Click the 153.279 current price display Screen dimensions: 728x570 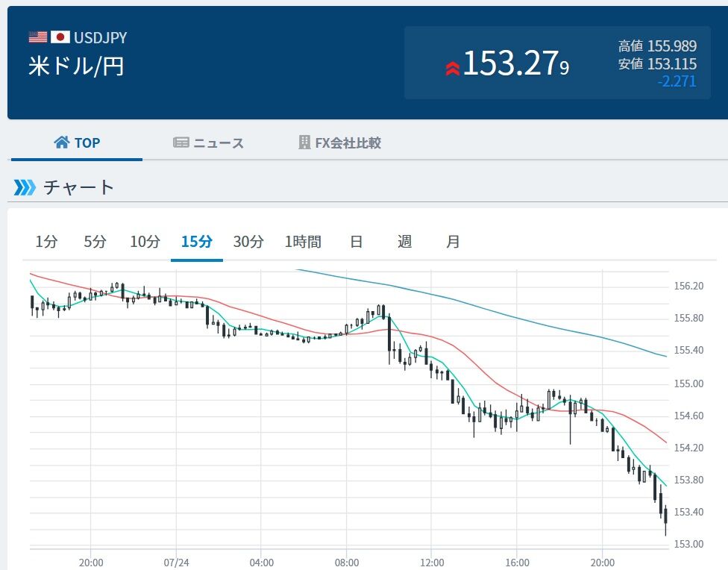515,63
